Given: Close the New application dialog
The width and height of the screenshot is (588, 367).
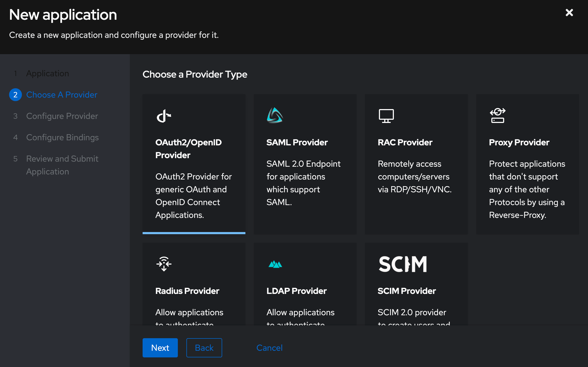Looking at the screenshot, I should pyautogui.click(x=569, y=13).
